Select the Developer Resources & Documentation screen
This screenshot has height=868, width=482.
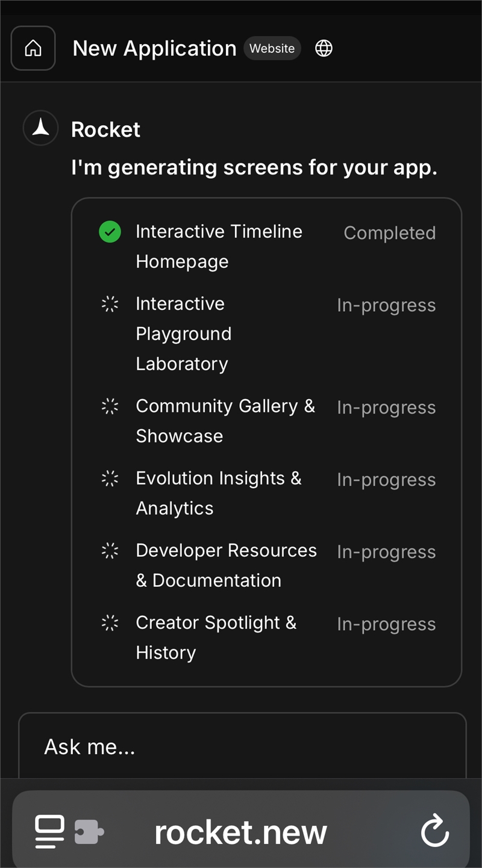point(226,565)
